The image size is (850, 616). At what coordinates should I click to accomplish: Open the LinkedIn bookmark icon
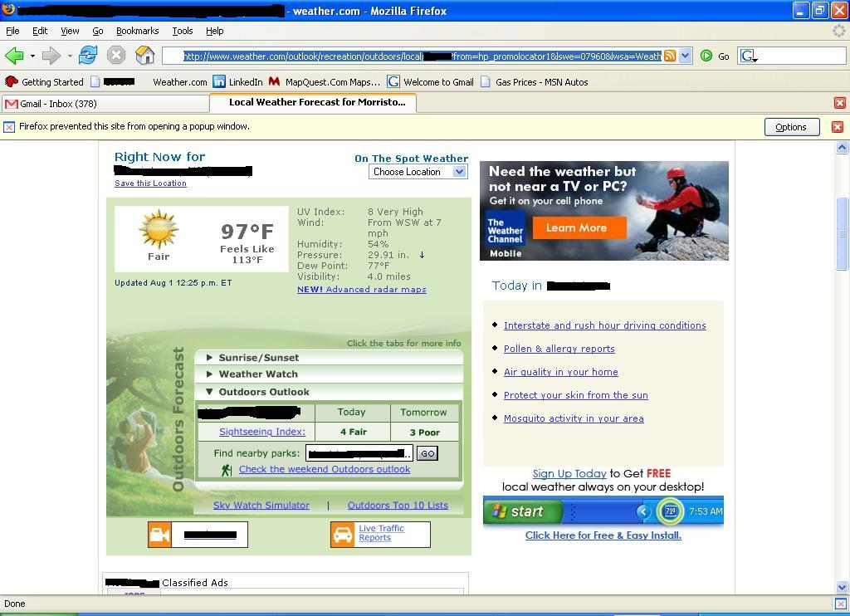[219, 82]
